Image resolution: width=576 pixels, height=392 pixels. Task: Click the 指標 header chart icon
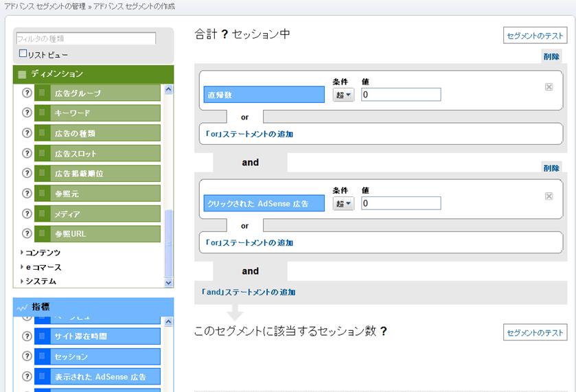point(22,308)
